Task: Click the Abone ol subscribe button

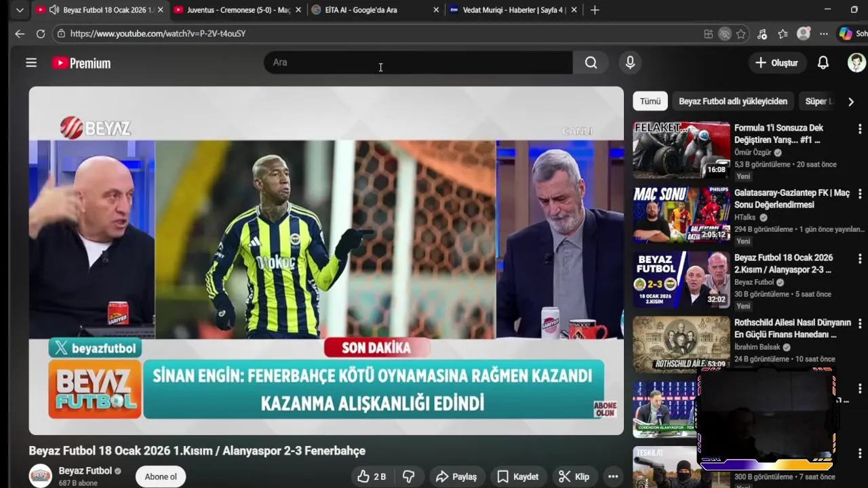Action: [161, 476]
